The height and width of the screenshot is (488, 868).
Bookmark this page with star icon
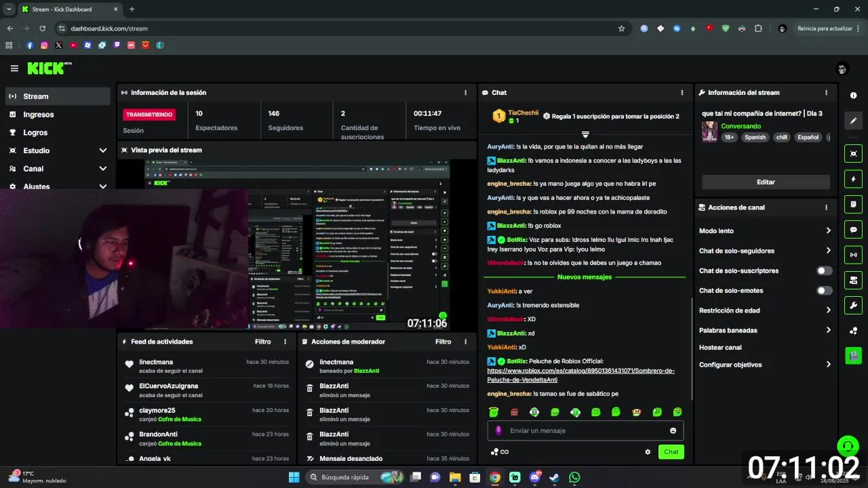[x=621, y=28]
